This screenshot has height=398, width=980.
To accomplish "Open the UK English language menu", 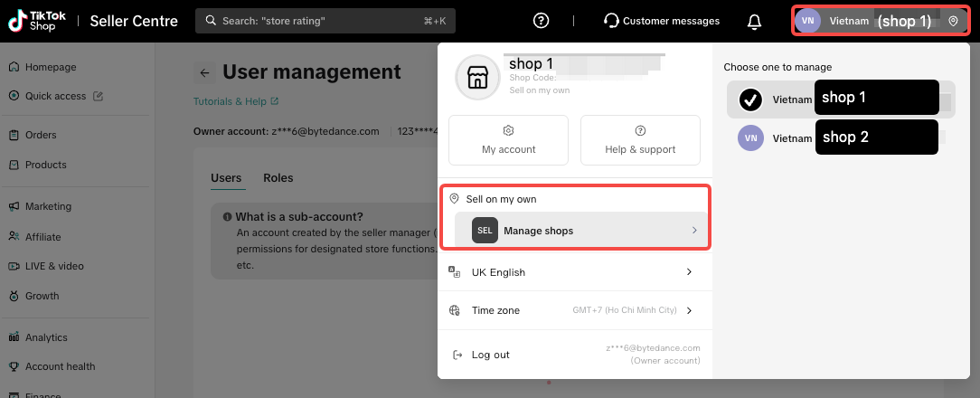I will click(x=575, y=272).
